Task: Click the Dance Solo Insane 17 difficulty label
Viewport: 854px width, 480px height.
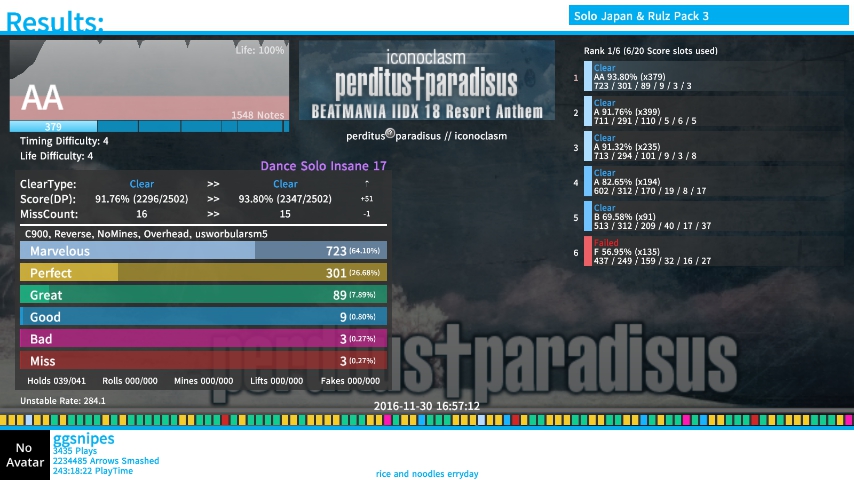Action: pyautogui.click(x=322, y=167)
